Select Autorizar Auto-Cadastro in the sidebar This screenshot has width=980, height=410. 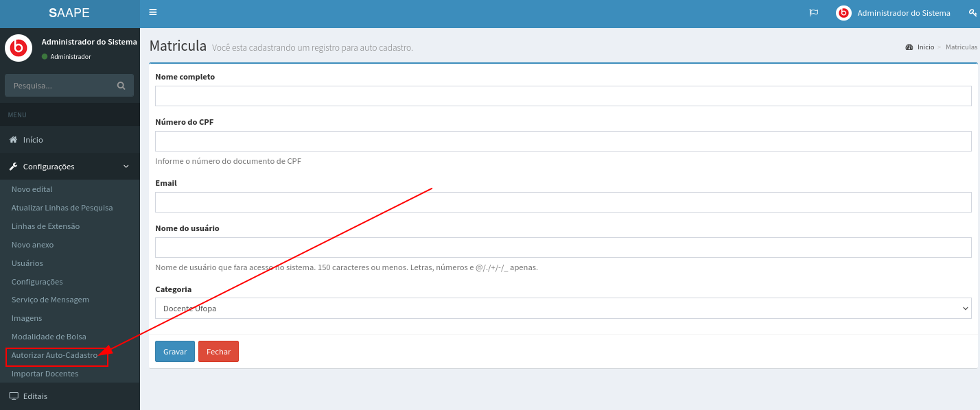[x=54, y=355]
